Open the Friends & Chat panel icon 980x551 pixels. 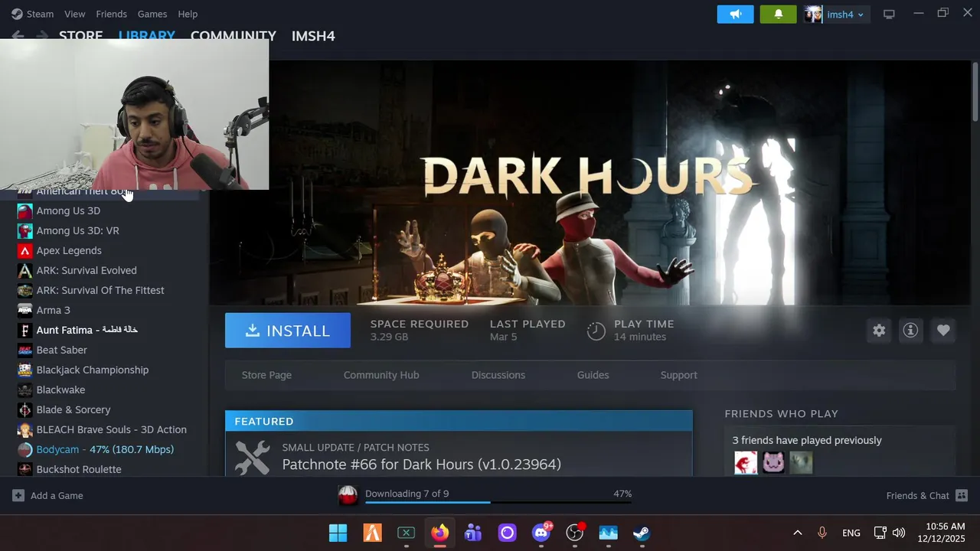(962, 495)
